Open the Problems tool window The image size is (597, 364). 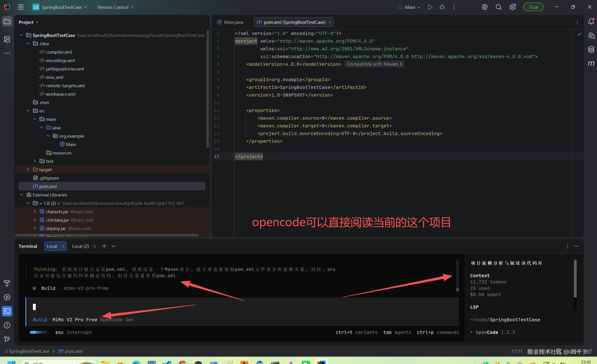pos(7,325)
